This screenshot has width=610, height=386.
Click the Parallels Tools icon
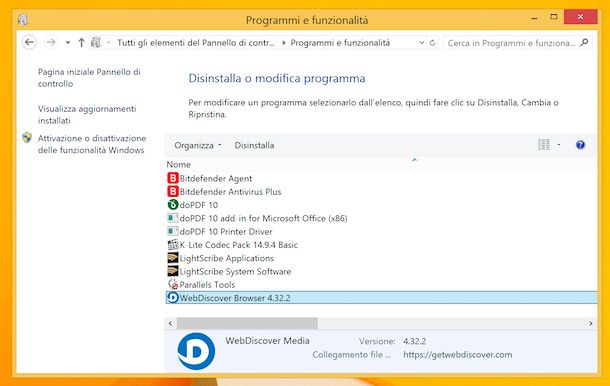[x=173, y=284]
